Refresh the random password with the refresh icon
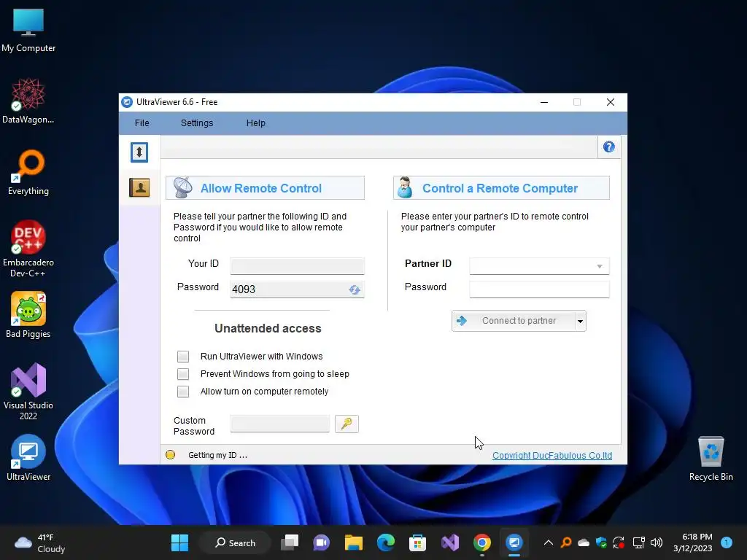The height and width of the screenshot is (560, 747). pyautogui.click(x=354, y=289)
